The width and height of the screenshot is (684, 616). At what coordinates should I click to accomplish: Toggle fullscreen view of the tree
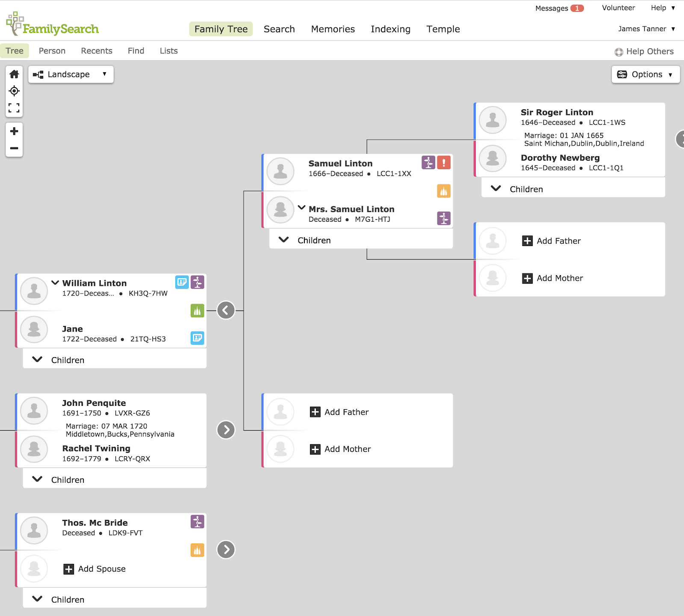point(14,108)
